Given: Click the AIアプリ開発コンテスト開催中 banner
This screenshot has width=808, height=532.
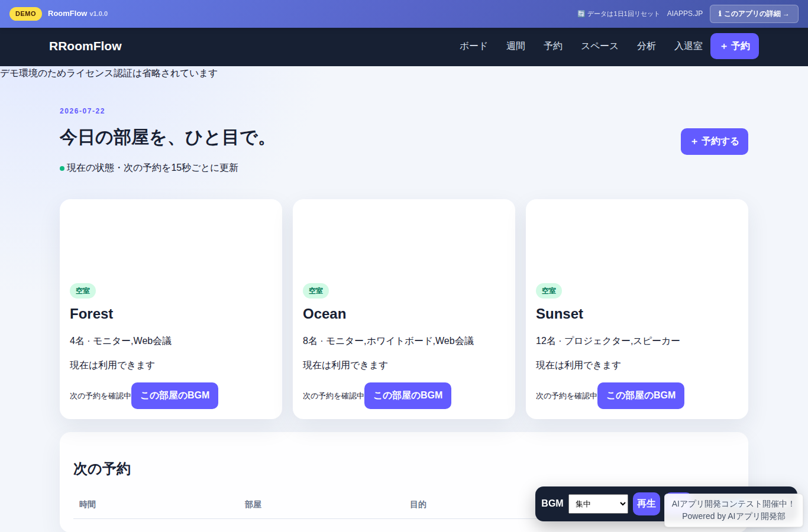Looking at the screenshot, I should pos(733,510).
